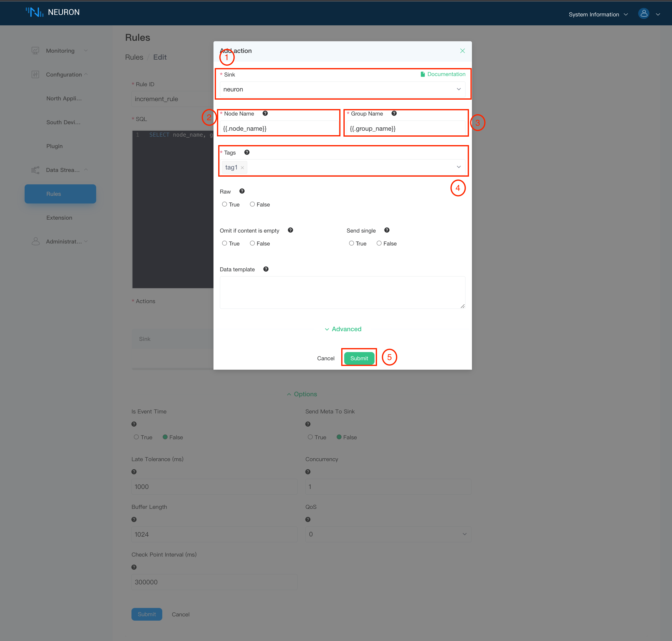Show help for Data template field
Viewport: 672px width, 641px height.
266,269
